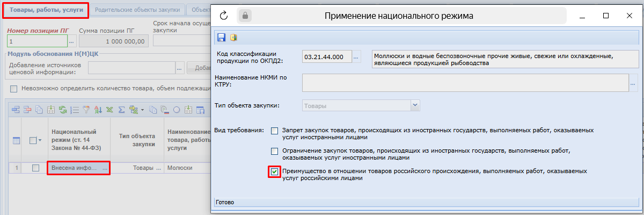Click the ellipsis button next to 'Номер позиции ПГ'
Image resolution: width=644 pixels, height=215 pixels.
point(71,41)
